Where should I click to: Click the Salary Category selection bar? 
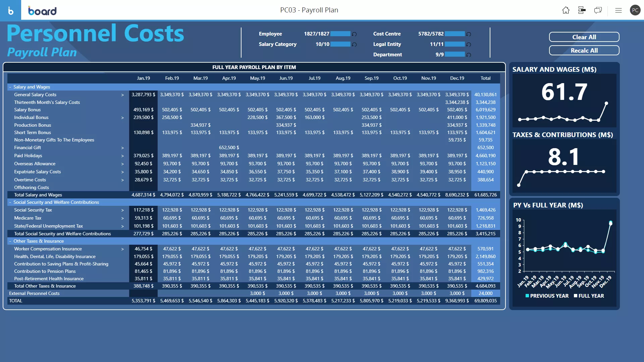[340, 44]
